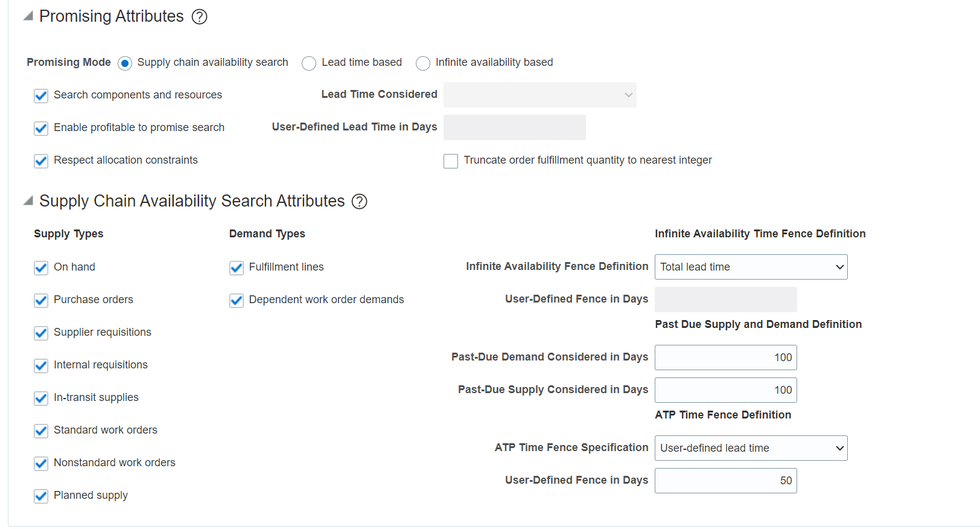Screen dimensions: 980x529
Task: Choose Supply chain availability search mode
Action: pos(125,63)
